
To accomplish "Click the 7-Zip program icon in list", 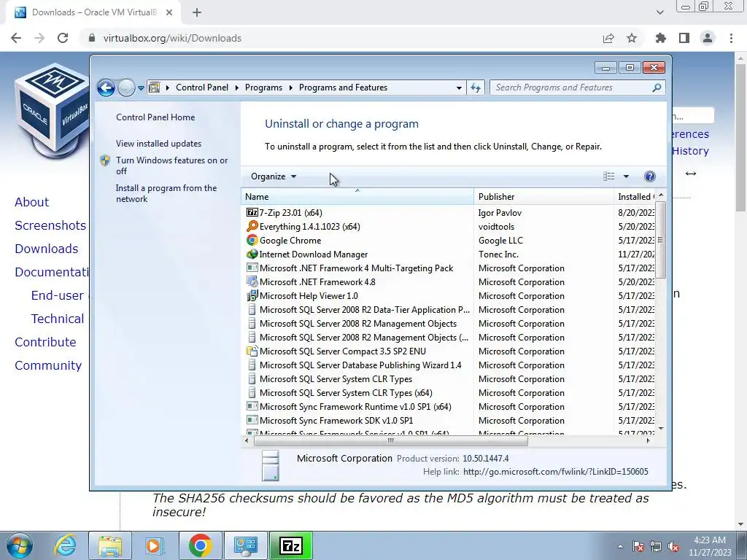I will coord(252,213).
